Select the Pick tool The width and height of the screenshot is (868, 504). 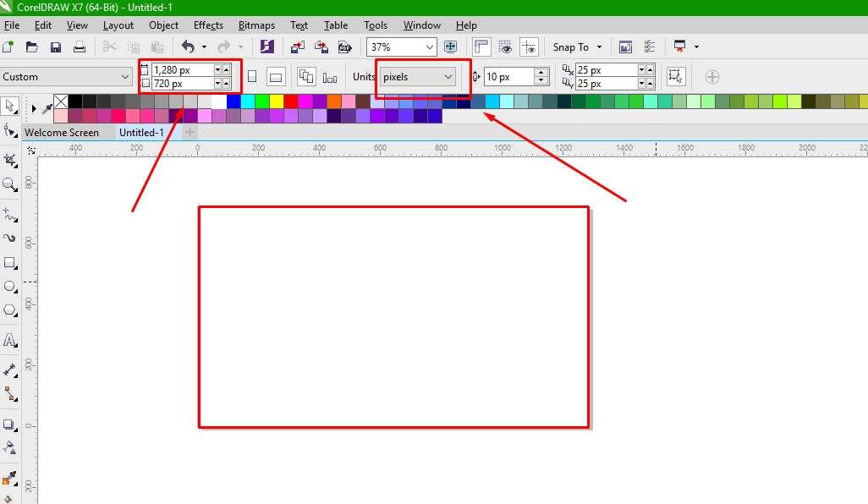pyautogui.click(x=10, y=106)
